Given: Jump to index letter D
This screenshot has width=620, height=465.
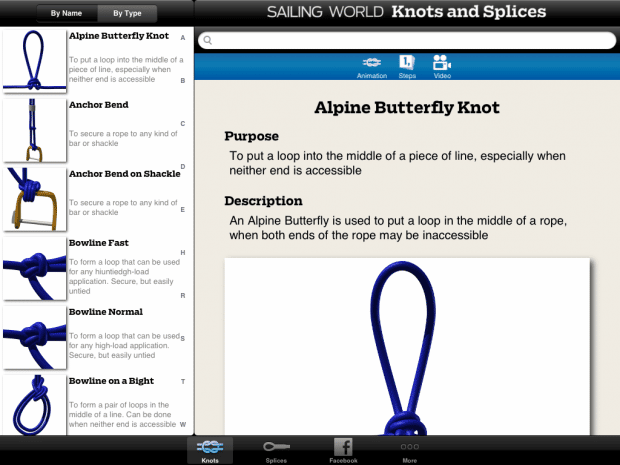Looking at the screenshot, I should (x=183, y=166).
